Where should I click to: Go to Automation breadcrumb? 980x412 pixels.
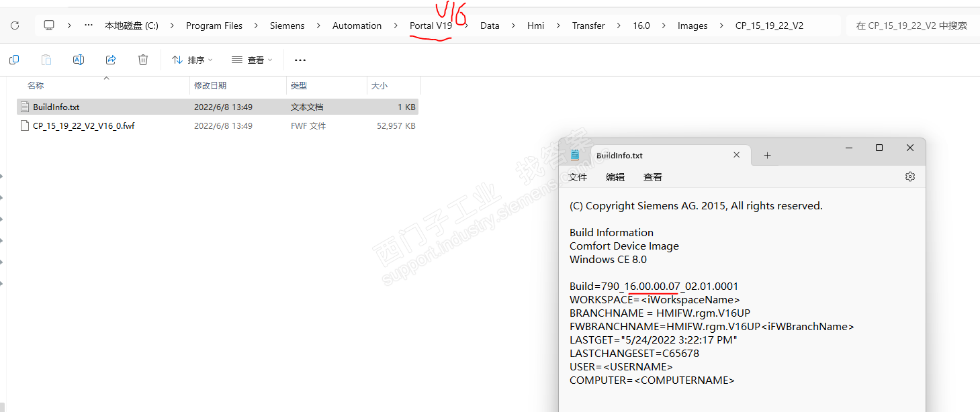click(357, 25)
